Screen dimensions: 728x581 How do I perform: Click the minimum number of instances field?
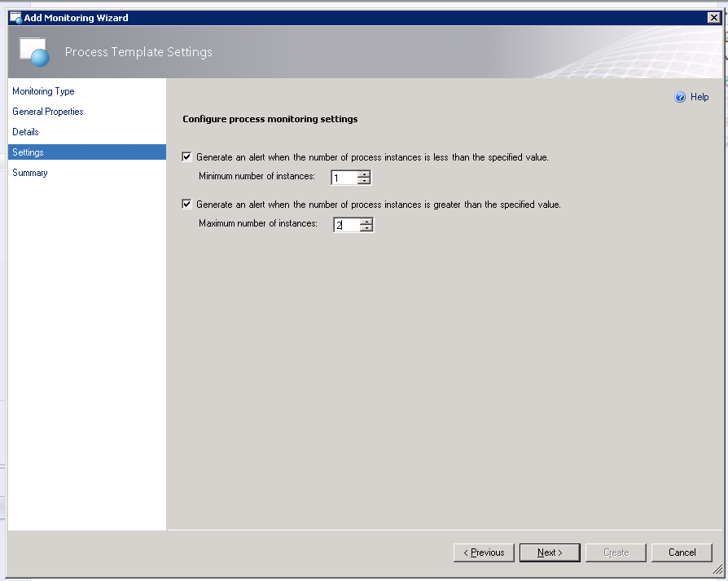point(343,178)
